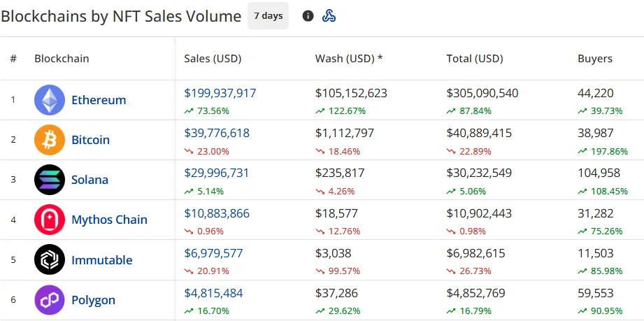Screen dimensions: 644x321
Task: Sort by Total (USD) column header
Action: pyautogui.click(x=475, y=59)
